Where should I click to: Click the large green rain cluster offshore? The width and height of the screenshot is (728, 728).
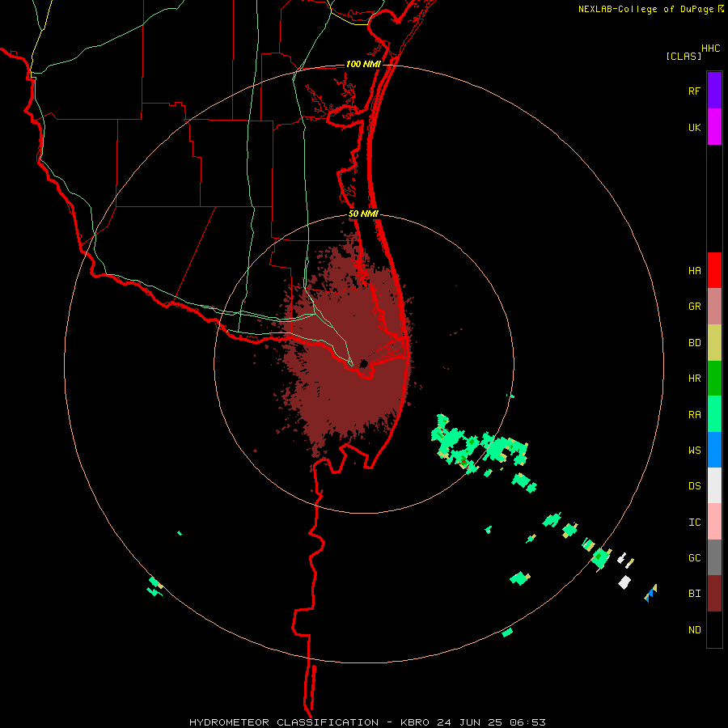(x=478, y=446)
